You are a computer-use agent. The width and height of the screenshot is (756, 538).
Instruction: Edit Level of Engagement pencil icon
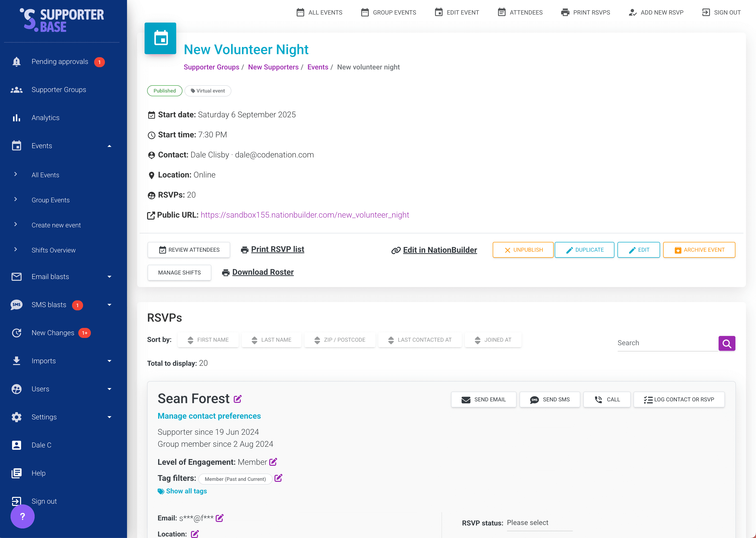coord(273,462)
